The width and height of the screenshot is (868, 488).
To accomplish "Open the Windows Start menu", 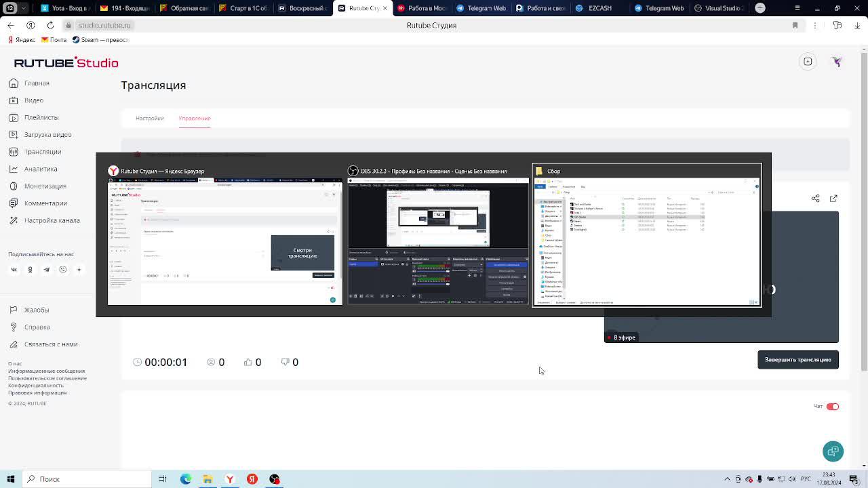I will (x=10, y=479).
